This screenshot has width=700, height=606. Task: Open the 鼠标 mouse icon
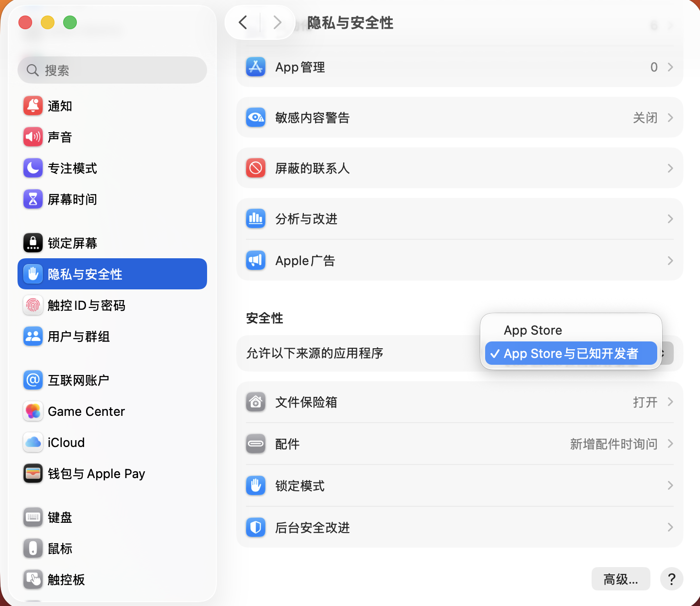coord(33,549)
